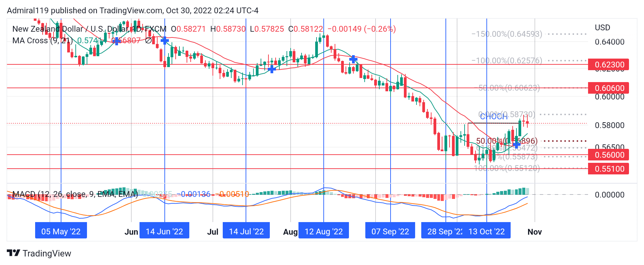Click the TradingView logo icon at bottom
The height and width of the screenshot is (265, 644).
point(14,253)
